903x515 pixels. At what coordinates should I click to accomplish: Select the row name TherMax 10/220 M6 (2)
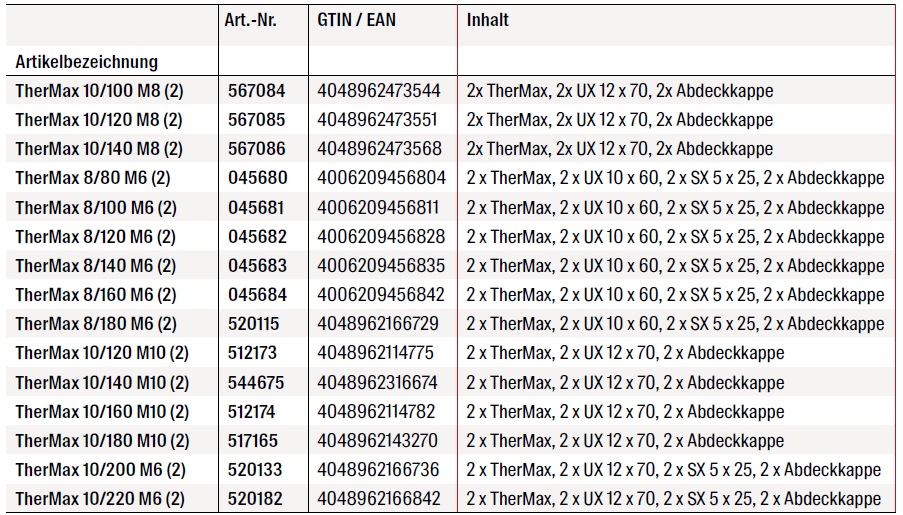(x=100, y=498)
